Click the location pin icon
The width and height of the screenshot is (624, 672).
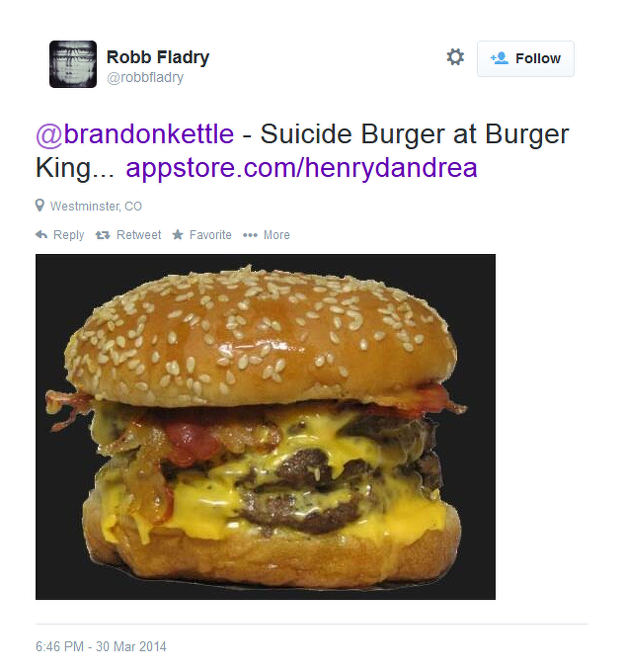[x=40, y=205]
